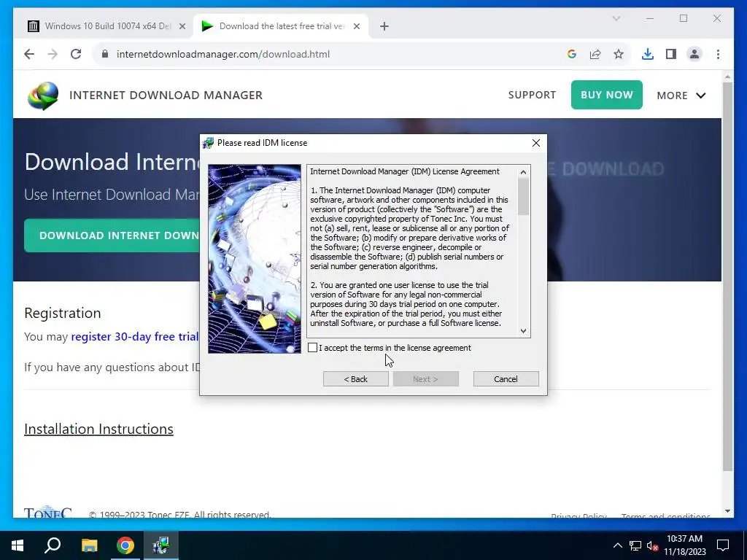Screen dimensions: 747x560
Task: View site info via the padlock icon
Action: tap(105, 54)
